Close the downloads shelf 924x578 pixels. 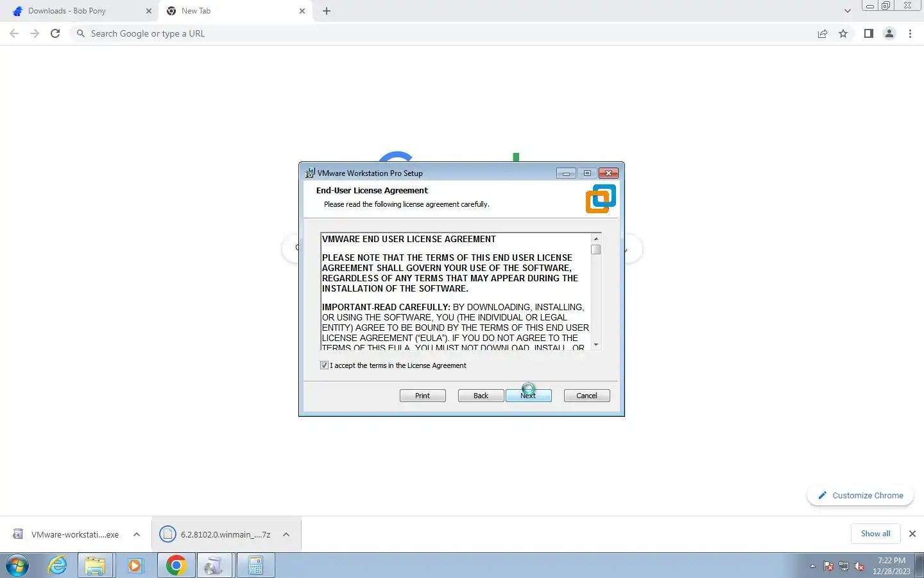tap(912, 534)
